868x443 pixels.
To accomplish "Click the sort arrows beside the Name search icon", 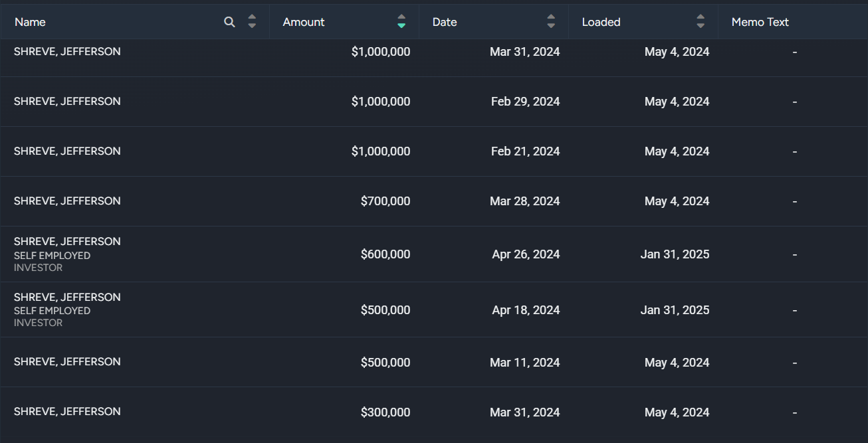I will click(x=252, y=22).
